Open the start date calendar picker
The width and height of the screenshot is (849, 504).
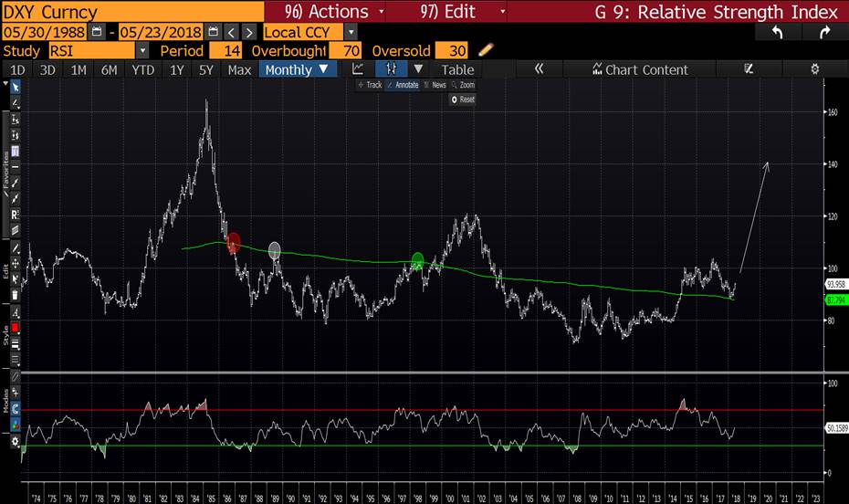[x=97, y=32]
